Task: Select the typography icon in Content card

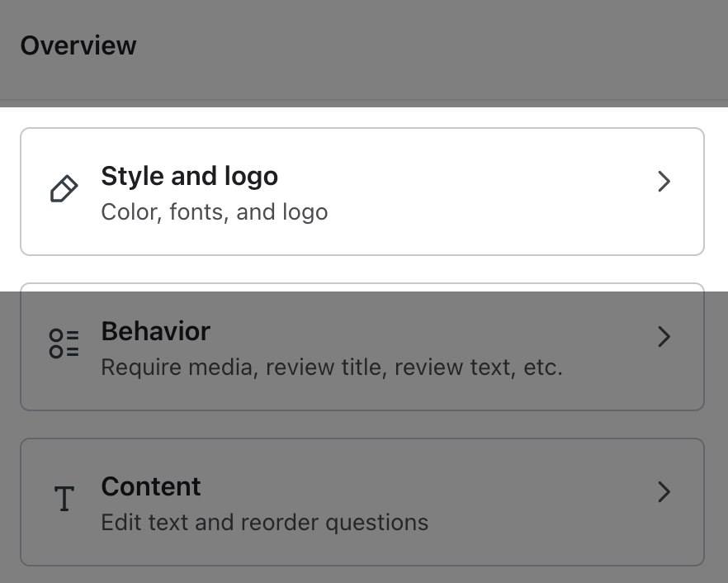Action: [x=64, y=500]
